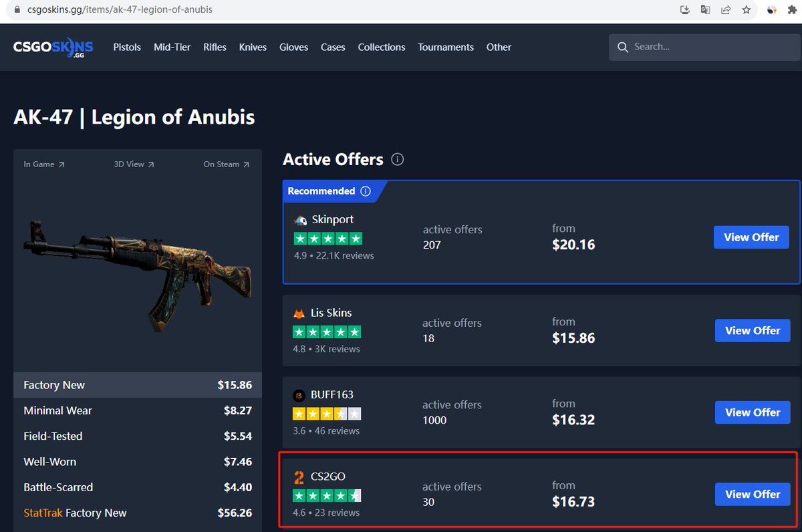Open the On Steam link

tap(227, 164)
